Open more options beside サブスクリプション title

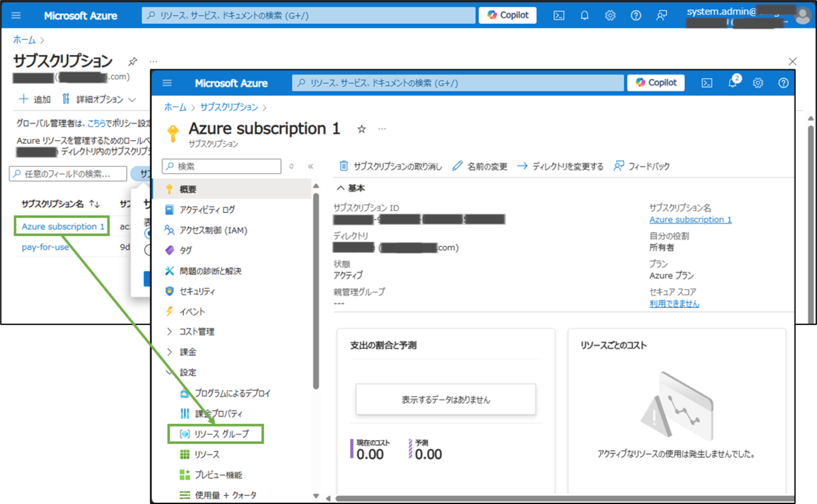pyautogui.click(x=153, y=61)
